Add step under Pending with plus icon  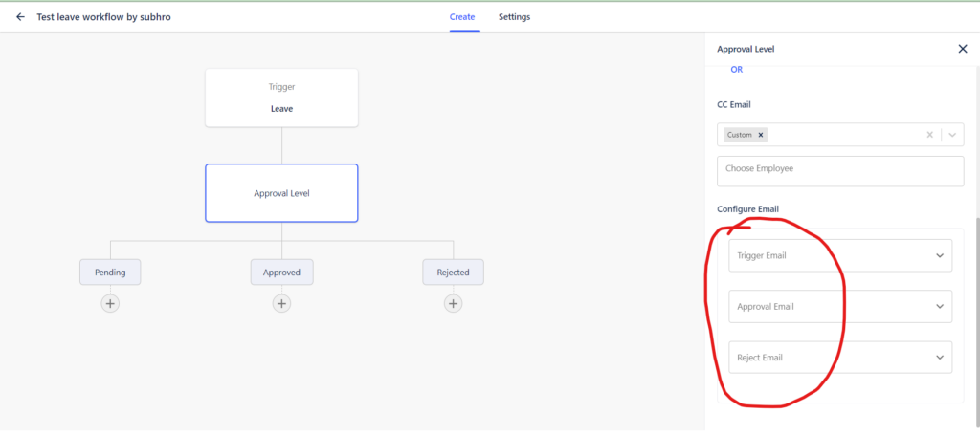coord(110,304)
